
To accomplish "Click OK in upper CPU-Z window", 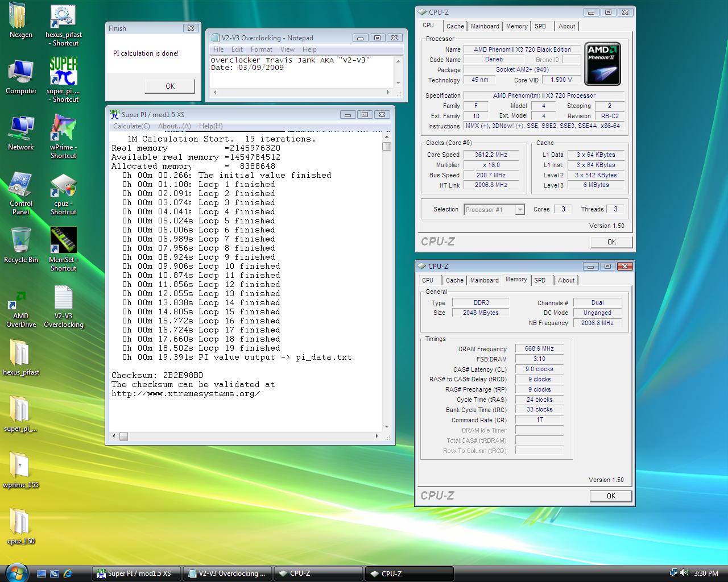I will pyautogui.click(x=611, y=242).
